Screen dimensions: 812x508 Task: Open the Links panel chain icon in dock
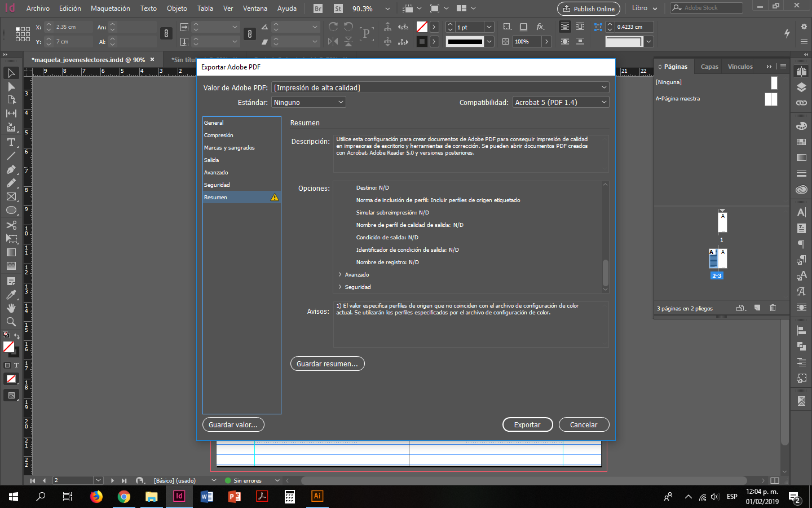801,103
